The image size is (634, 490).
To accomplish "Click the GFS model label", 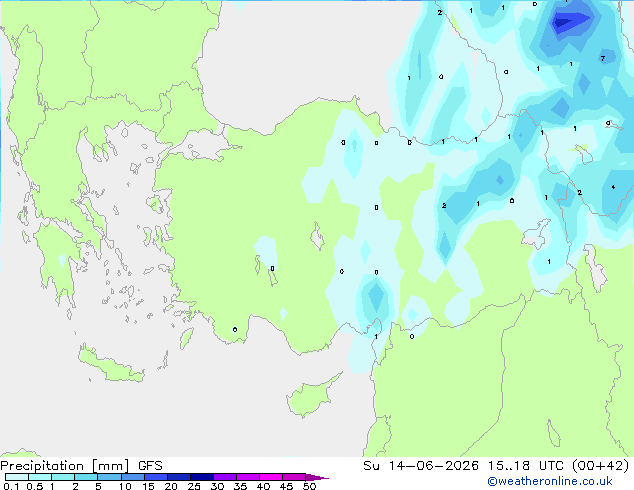I will pos(150,466).
